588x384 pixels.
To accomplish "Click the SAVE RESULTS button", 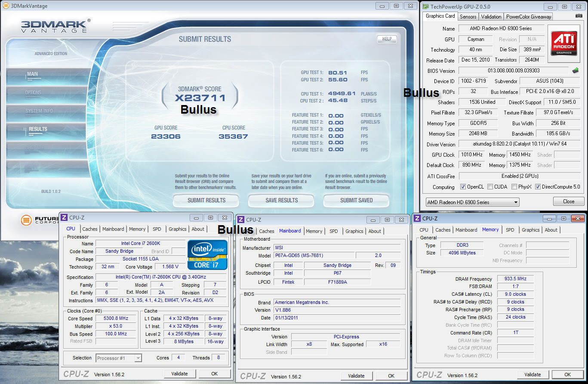I will [281, 200].
